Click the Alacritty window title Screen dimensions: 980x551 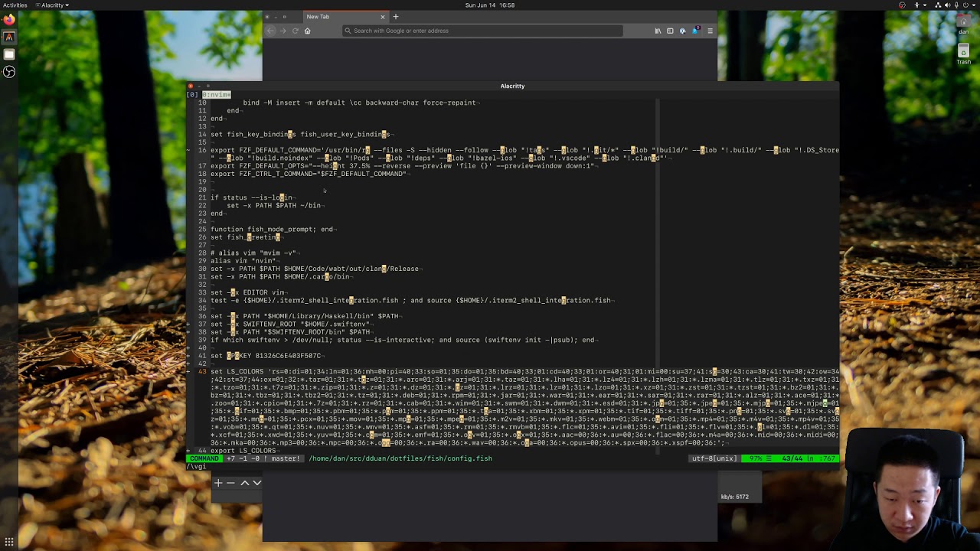pyautogui.click(x=512, y=86)
